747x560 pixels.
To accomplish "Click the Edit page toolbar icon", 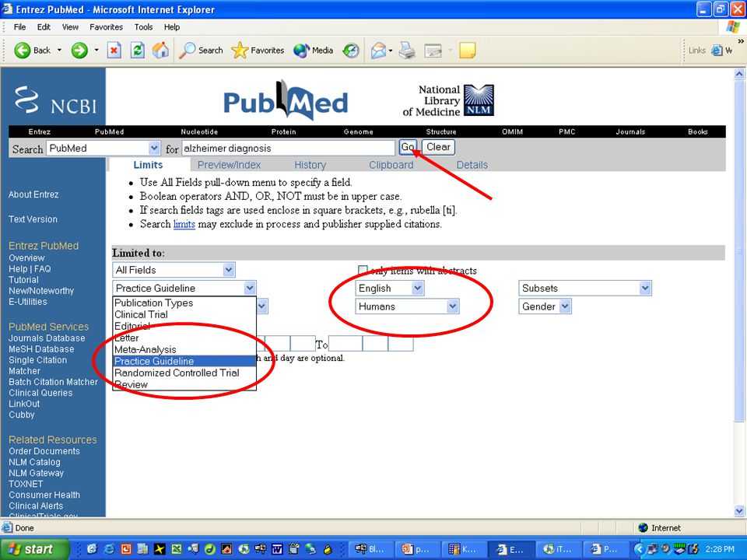I will (x=433, y=51).
